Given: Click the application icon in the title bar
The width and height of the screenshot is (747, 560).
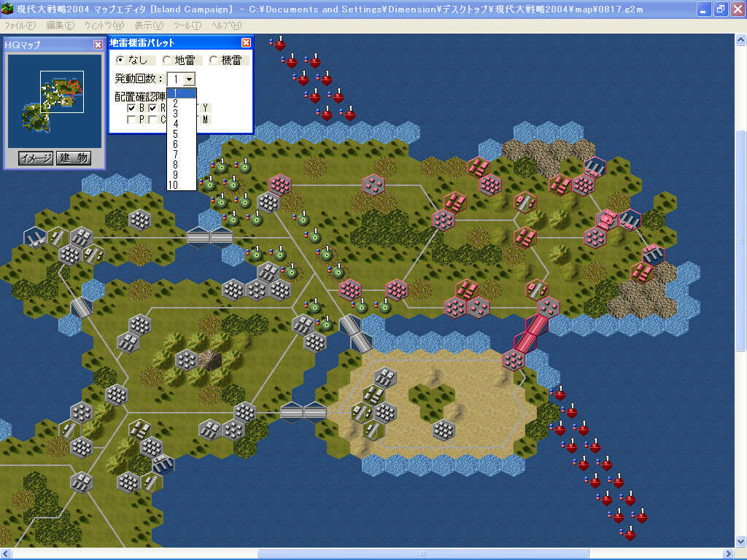Looking at the screenshot, I should [8, 9].
